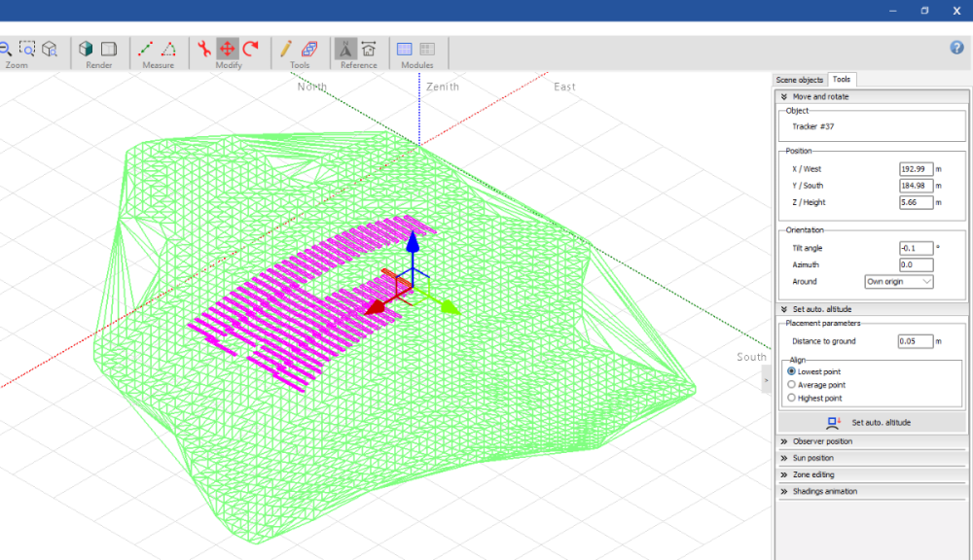Select the red rotate arrow tool
Image resolution: width=973 pixels, height=560 pixels.
click(251, 49)
